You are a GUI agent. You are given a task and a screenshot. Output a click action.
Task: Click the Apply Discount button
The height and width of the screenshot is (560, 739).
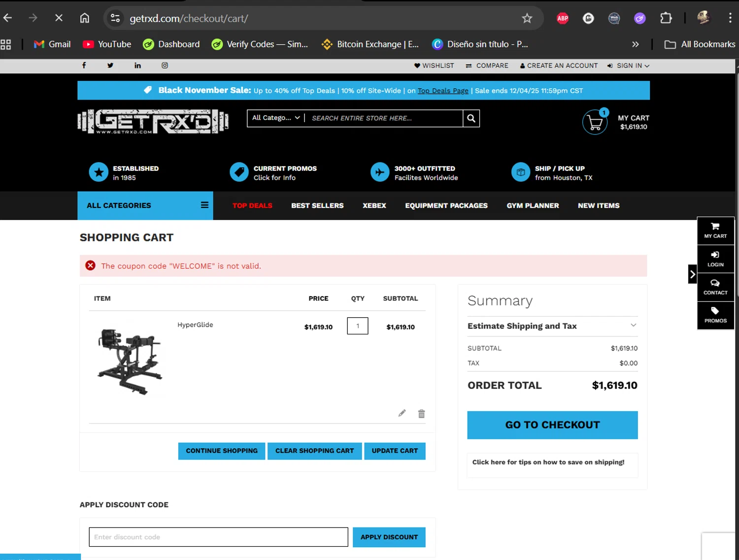(389, 537)
